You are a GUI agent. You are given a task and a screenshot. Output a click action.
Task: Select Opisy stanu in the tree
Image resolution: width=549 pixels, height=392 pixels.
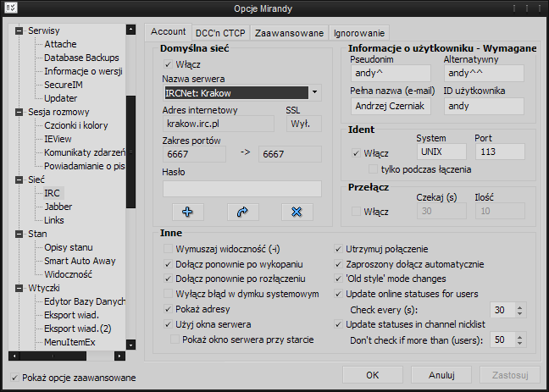[x=69, y=247]
